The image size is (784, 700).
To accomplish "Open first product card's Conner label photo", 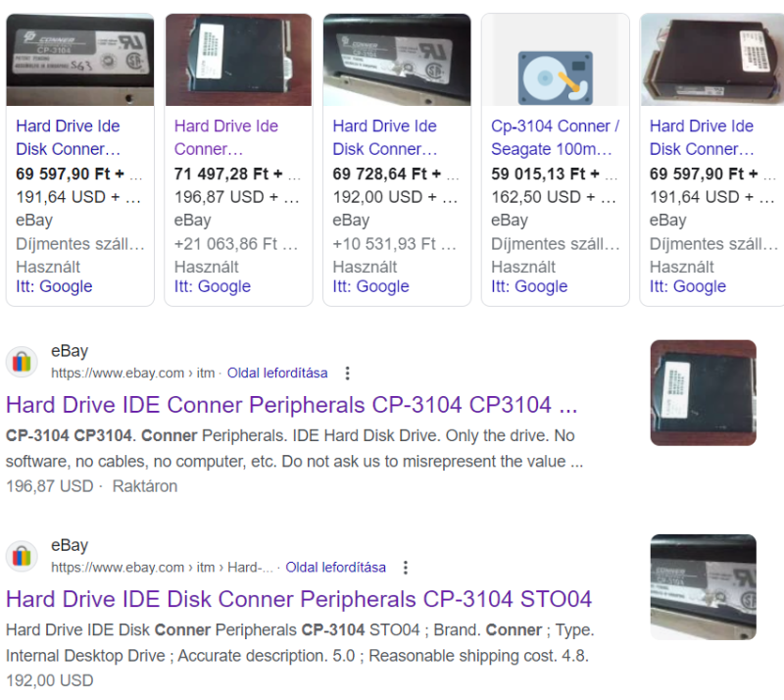I will (x=80, y=60).
